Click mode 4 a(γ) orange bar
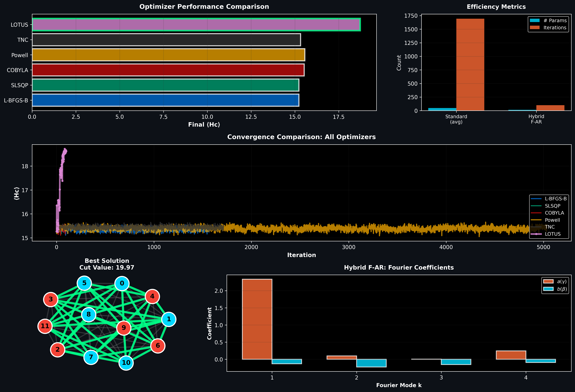This screenshot has width=575, height=392. (511, 355)
